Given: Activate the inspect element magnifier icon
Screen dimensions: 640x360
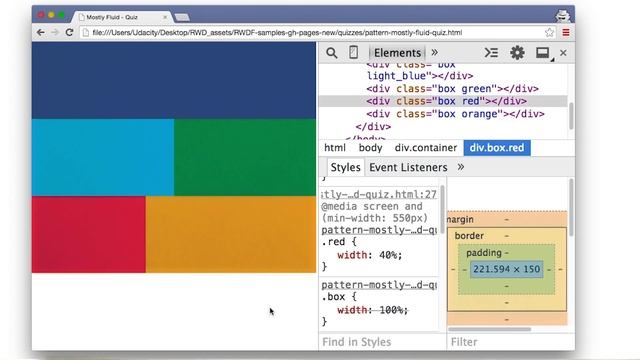Looking at the screenshot, I should tap(332, 53).
